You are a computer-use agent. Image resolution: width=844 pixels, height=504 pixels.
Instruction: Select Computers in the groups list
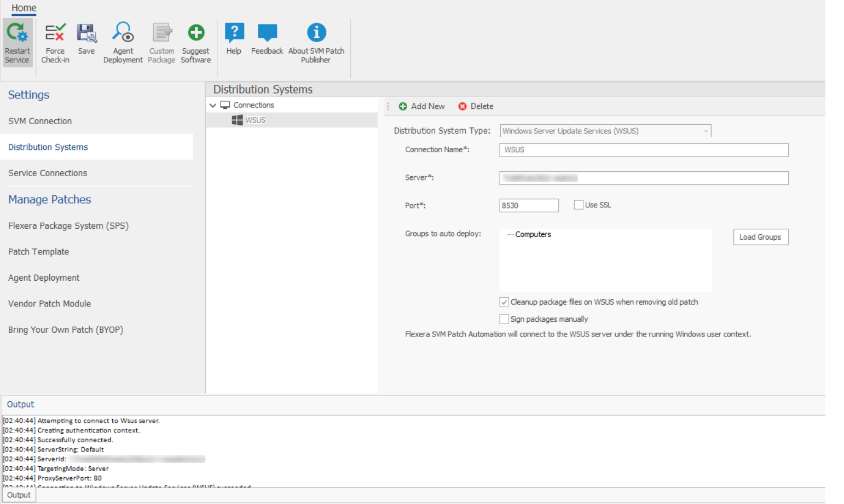[533, 234]
